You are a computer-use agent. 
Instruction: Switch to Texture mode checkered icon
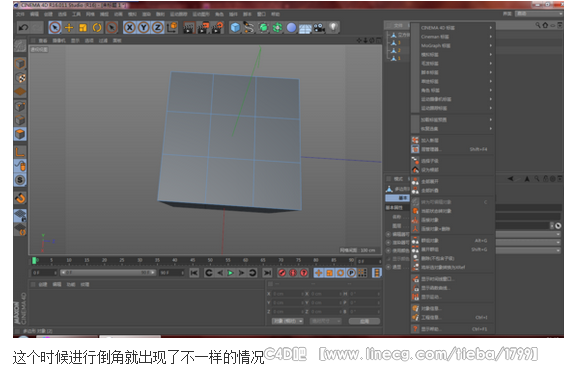pos(20,78)
